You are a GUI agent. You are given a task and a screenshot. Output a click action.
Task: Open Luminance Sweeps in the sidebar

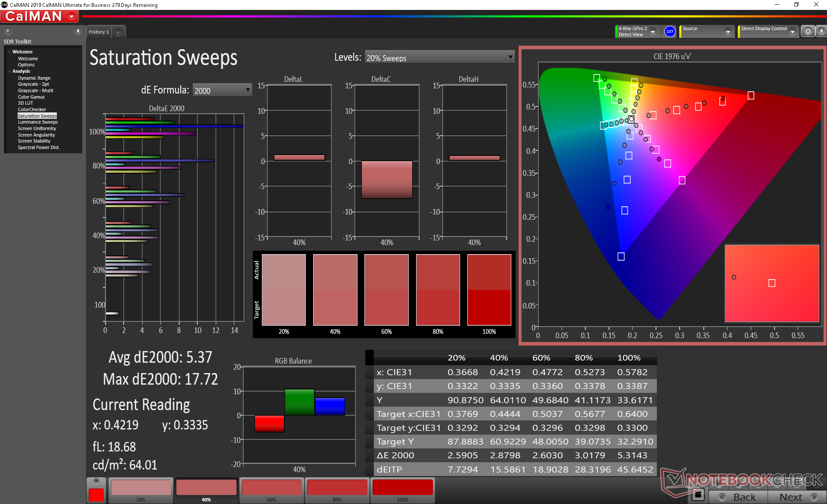pos(38,122)
